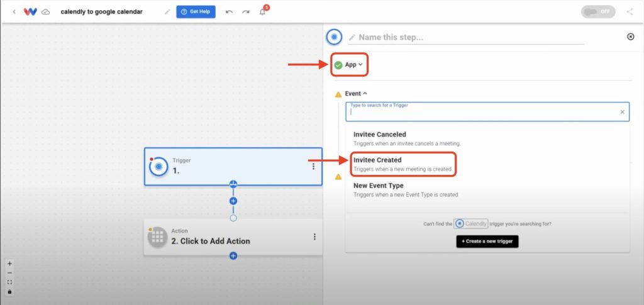Click the grid app icon on Action node
This screenshot has width=644, height=305.
[158, 237]
